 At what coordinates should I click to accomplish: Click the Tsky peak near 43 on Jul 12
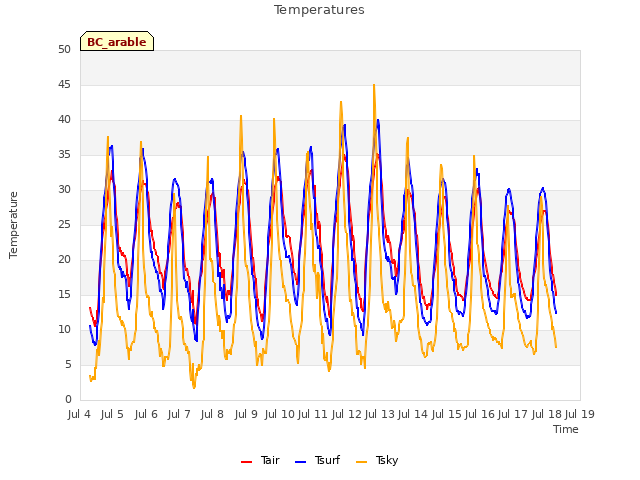(341, 102)
